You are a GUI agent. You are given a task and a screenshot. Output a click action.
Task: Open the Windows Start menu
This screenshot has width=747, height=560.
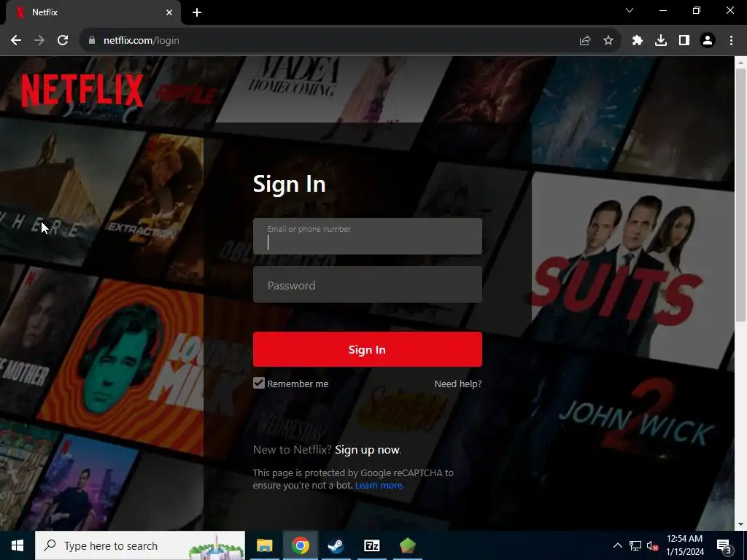[18, 545]
